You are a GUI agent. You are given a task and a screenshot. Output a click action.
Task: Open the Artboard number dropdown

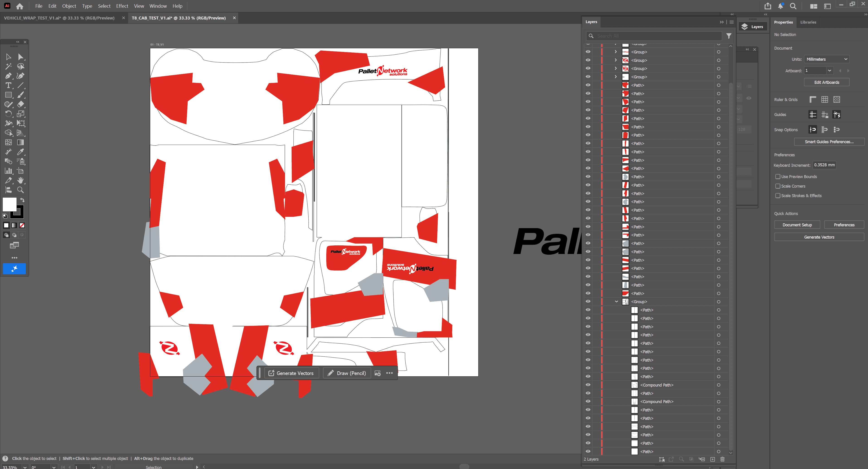829,71
